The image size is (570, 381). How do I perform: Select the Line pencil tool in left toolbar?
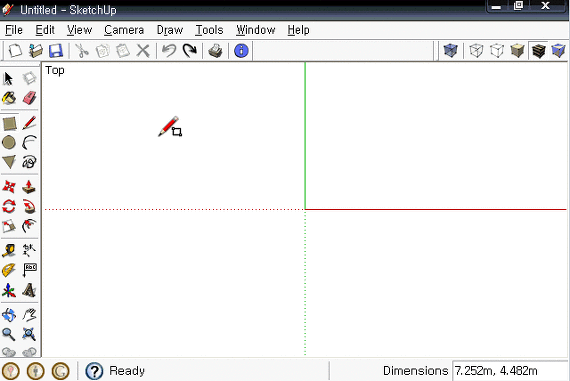29,123
